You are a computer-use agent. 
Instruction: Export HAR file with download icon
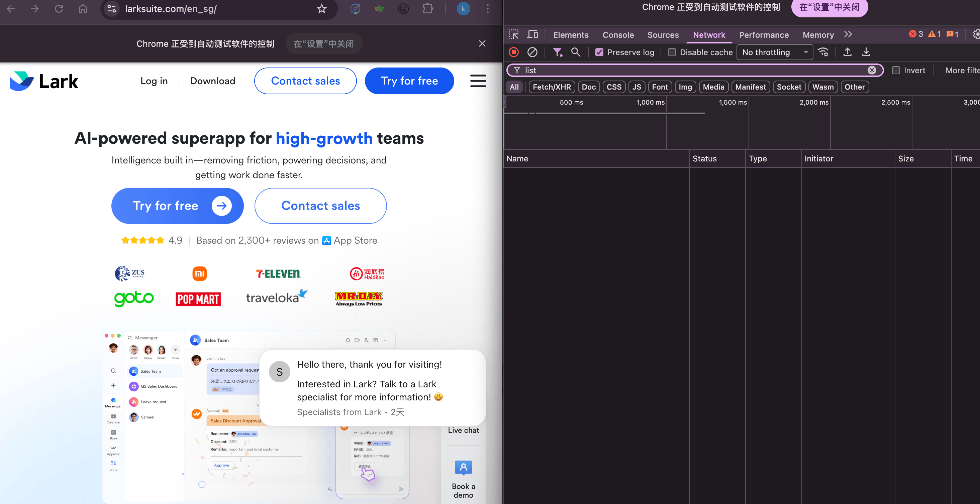866,52
